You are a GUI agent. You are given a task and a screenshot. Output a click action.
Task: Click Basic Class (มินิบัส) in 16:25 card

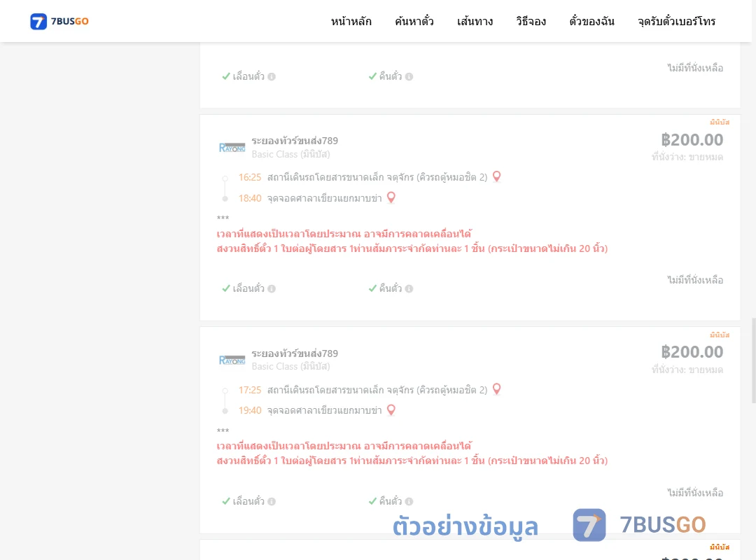(x=290, y=154)
